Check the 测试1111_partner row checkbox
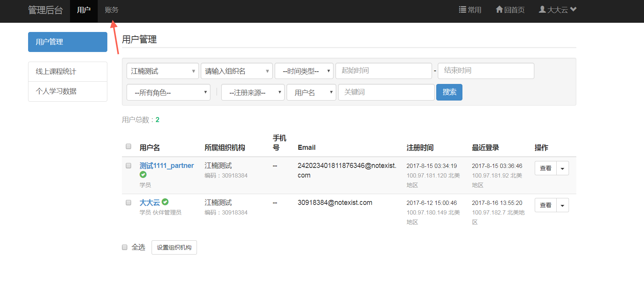Viewport: 644px width, 290px height. [128, 166]
